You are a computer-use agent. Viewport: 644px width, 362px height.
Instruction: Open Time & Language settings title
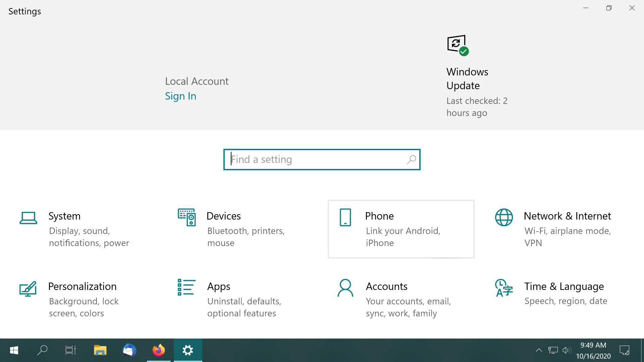coord(564,287)
